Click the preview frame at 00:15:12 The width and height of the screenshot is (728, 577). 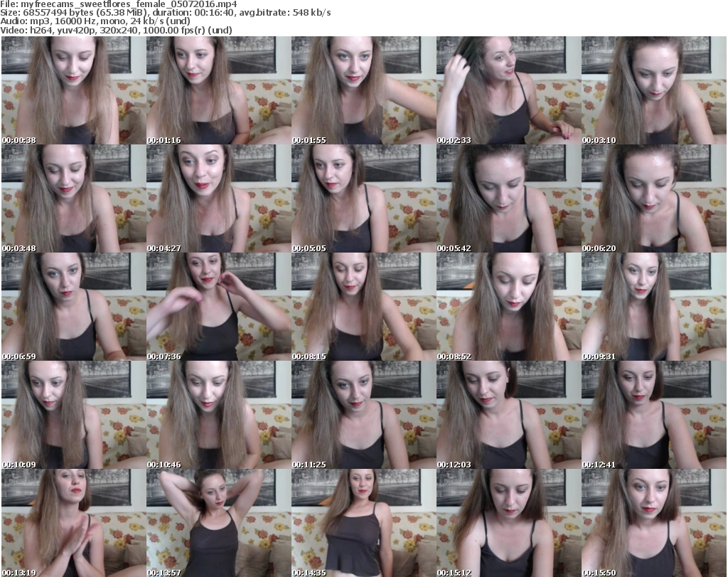509,523
